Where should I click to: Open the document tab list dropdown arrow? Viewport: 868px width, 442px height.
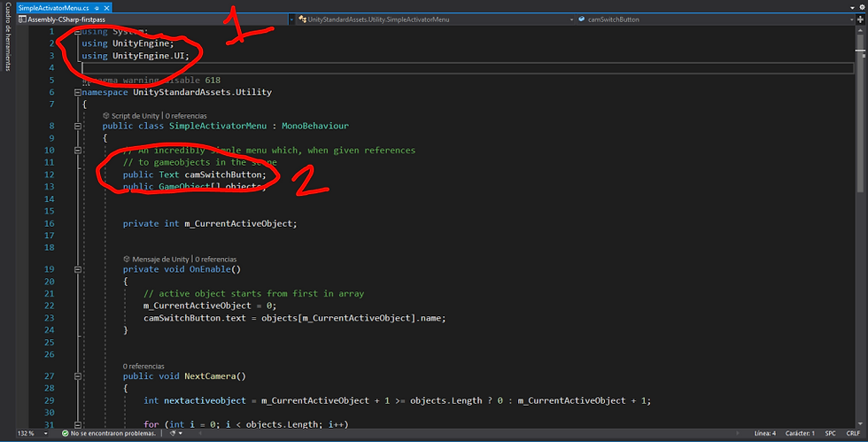click(852, 8)
